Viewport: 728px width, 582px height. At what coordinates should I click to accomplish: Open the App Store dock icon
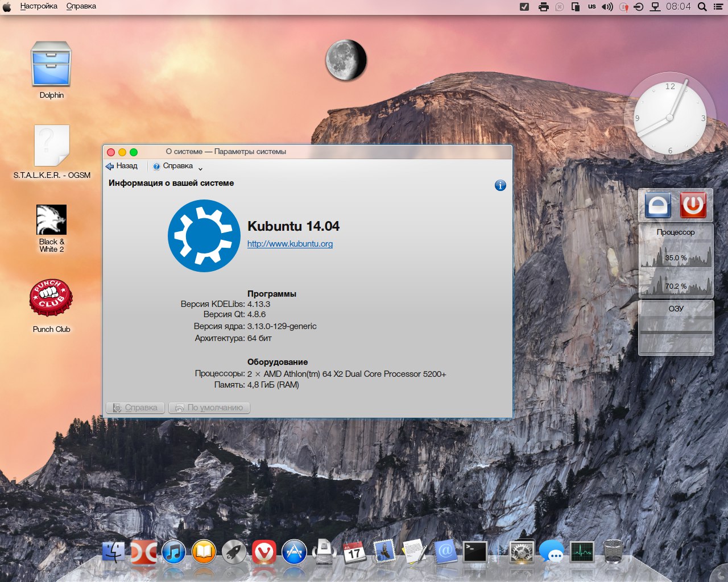[x=294, y=552]
